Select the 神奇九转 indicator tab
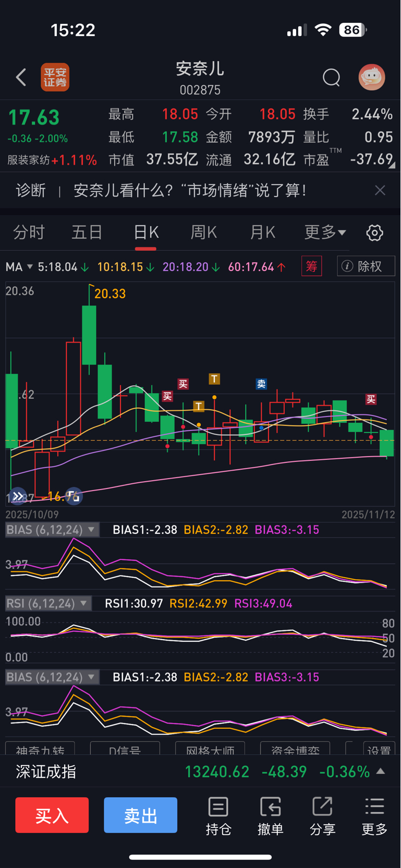The image size is (401, 868). [x=40, y=749]
